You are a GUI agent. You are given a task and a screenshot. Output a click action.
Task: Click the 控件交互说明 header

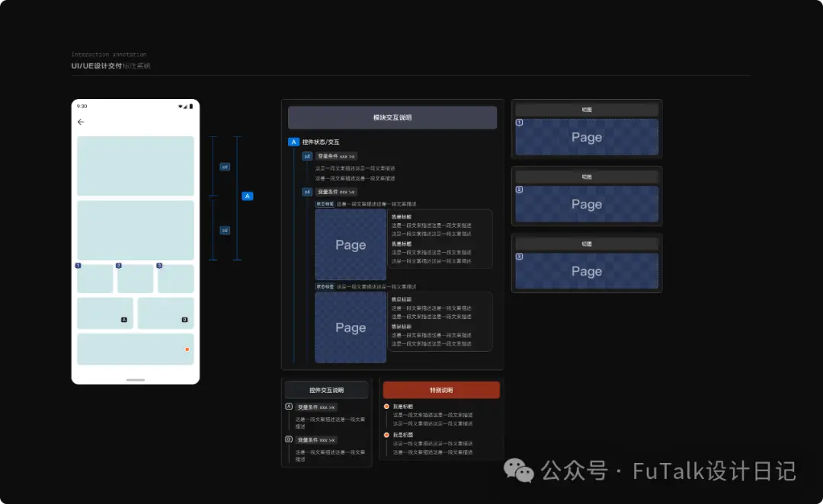[x=326, y=391]
